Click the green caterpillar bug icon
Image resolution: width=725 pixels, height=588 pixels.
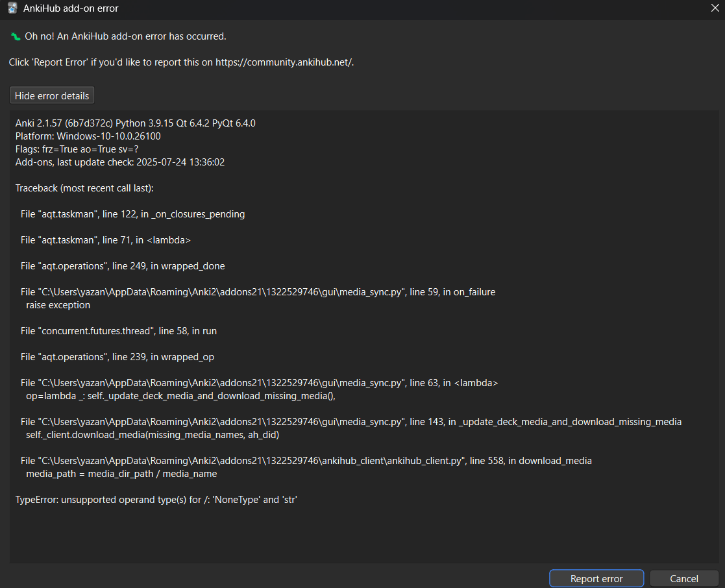(16, 36)
